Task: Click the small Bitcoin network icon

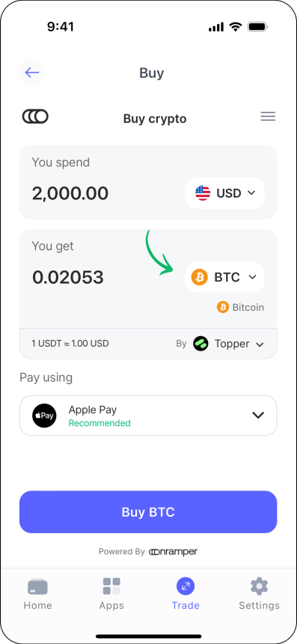Action: click(x=223, y=307)
